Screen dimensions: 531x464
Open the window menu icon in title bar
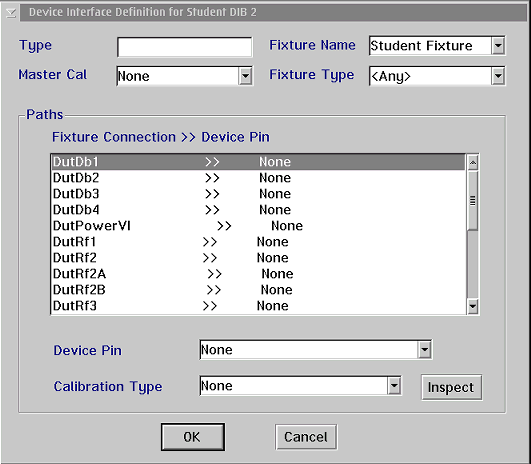click(10, 13)
